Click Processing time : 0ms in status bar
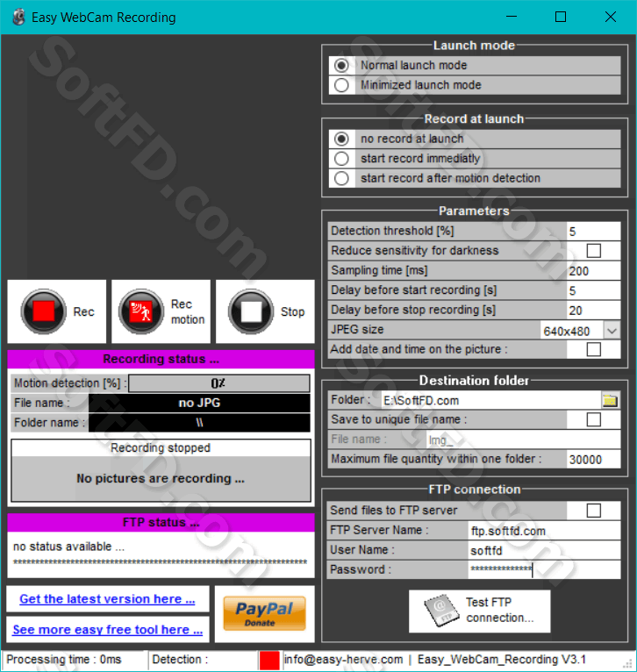637x672 pixels. click(x=64, y=660)
